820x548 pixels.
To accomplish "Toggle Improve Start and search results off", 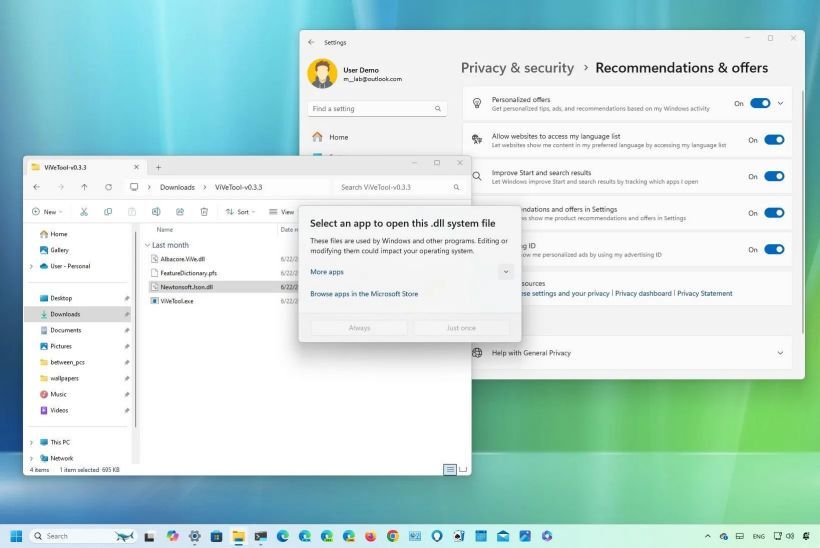I will [774, 176].
